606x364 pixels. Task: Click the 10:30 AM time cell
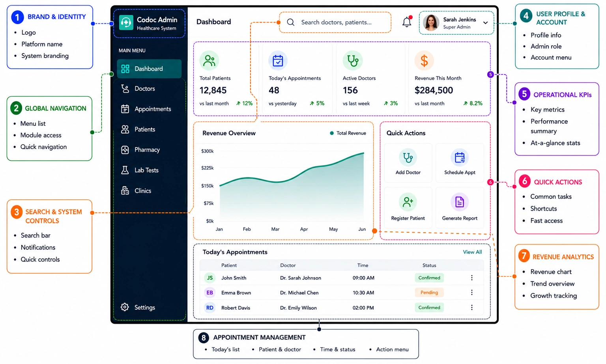coord(363,293)
